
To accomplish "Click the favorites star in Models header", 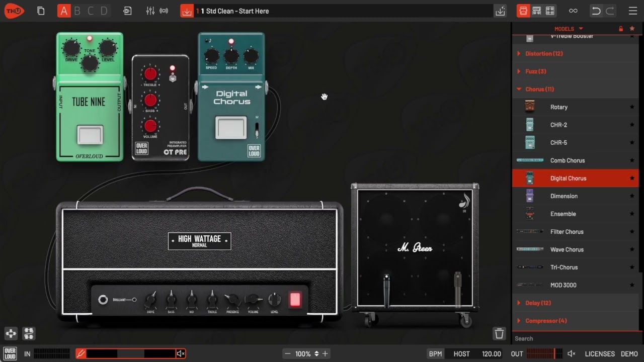I will tap(632, 29).
